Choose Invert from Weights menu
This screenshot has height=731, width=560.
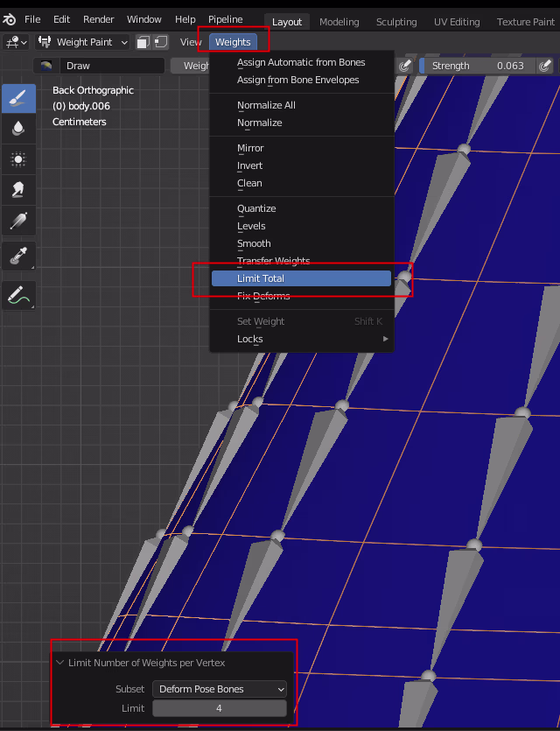tap(301, 165)
